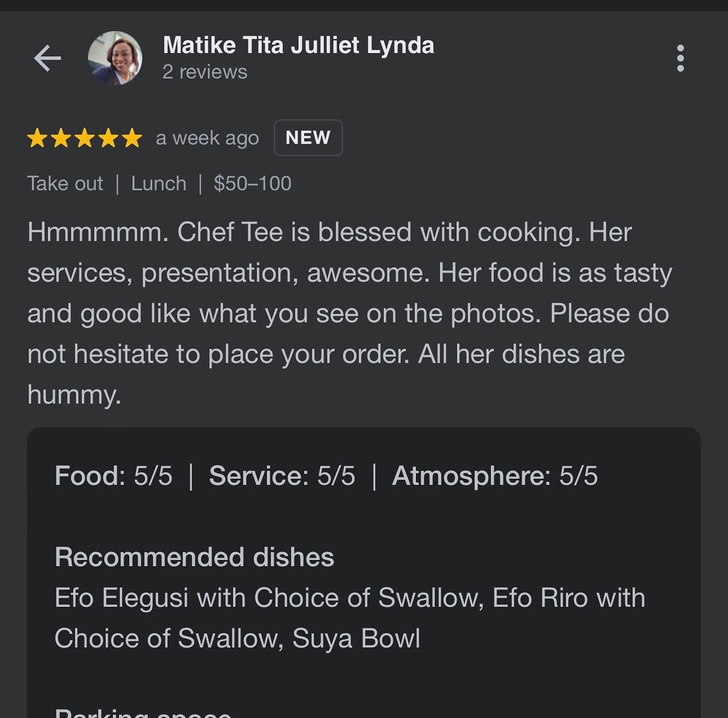Screen dimensions: 728x718
Task: Click the fifth gold star in rating
Action: click(132, 138)
